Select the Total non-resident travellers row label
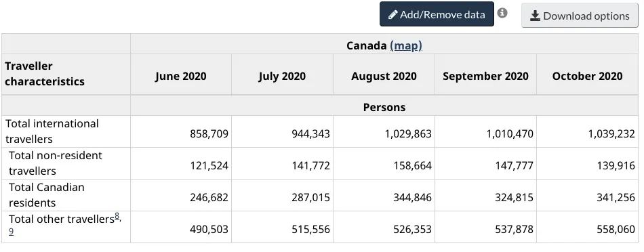Screen dimensions: 644x252 pos(56,163)
